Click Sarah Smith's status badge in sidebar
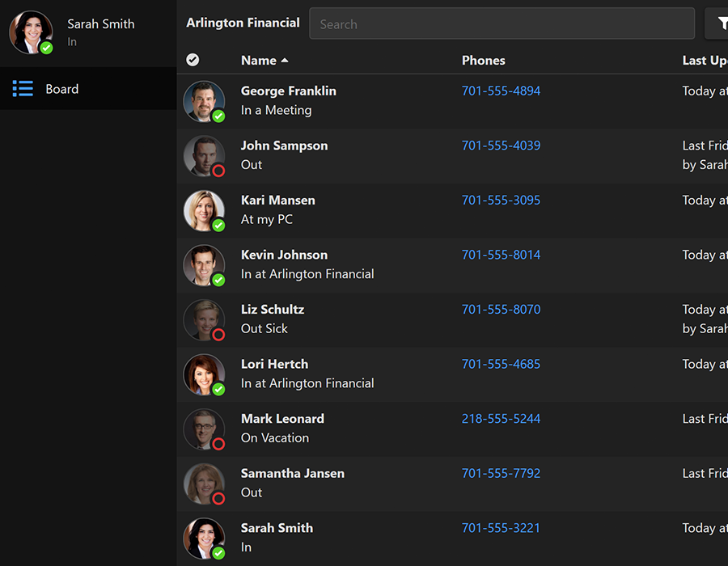Image resolution: width=728 pixels, height=566 pixels. pyautogui.click(x=47, y=49)
